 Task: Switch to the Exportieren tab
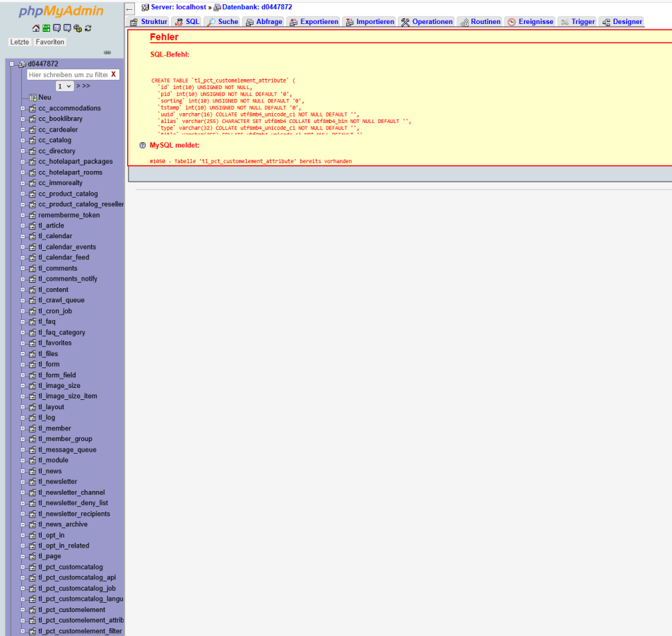coord(314,22)
